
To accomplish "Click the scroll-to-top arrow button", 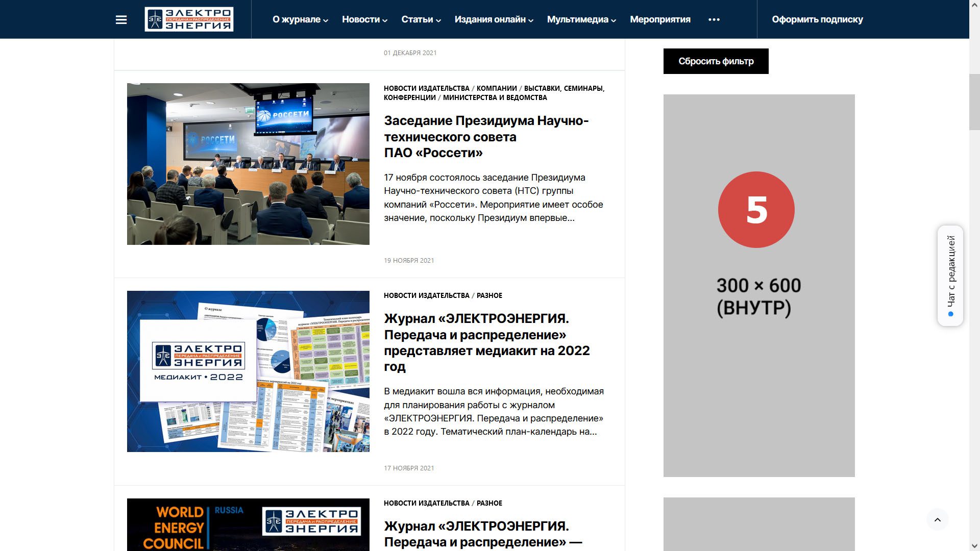I will click(x=937, y=519).
